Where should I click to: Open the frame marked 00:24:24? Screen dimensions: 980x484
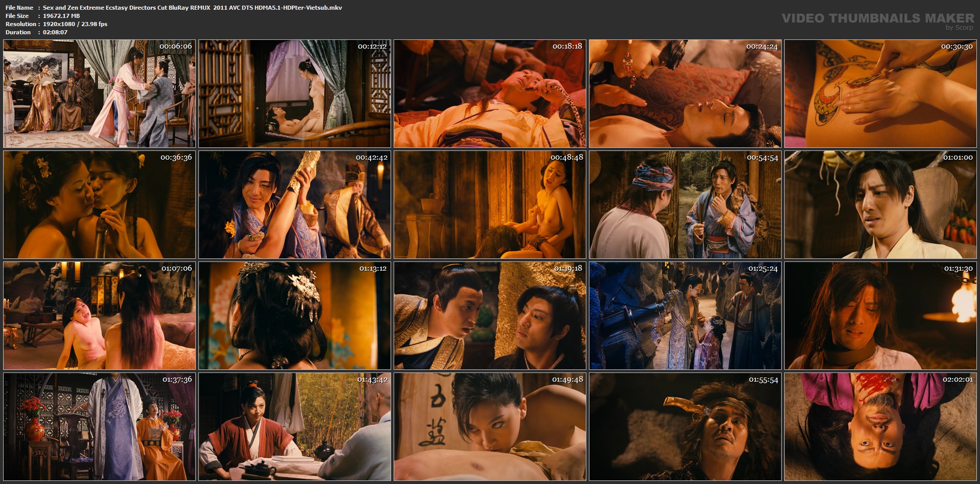(x=685, y=94)
